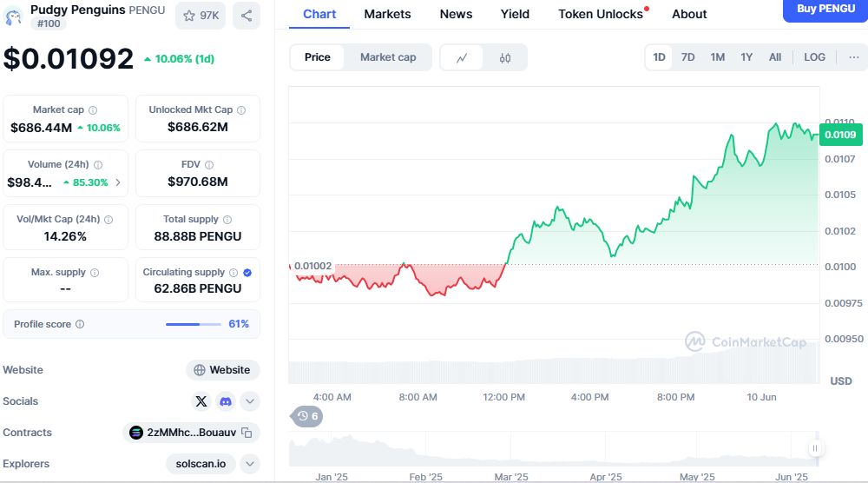
Task: Click the Profile score progress bar
Action: [194, 324]
